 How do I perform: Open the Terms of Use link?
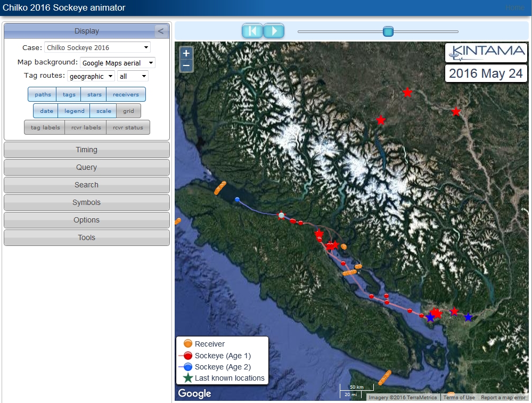click(459, 398)
